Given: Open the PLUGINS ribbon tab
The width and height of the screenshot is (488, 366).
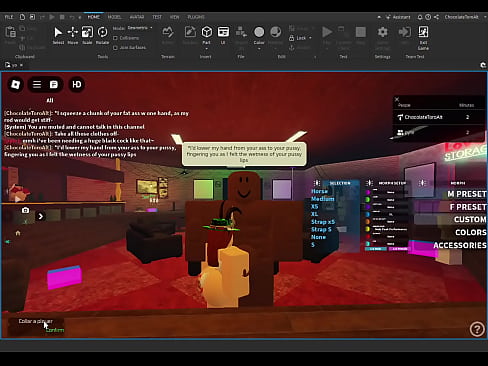Looking at the screenshot, I should pyautogui.click(x=196, y=17).
